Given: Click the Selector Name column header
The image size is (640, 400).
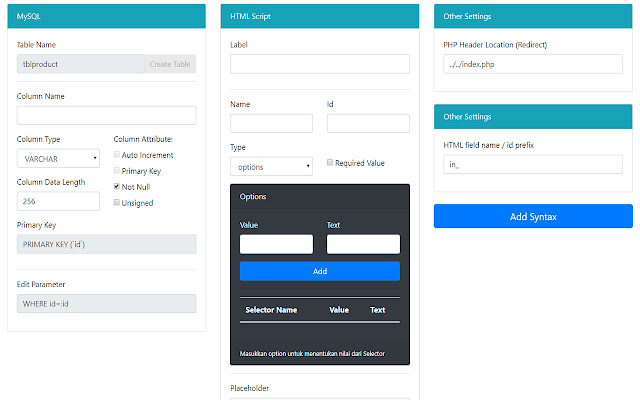Looking at the screenshot, I should click(x=271, y=310).
